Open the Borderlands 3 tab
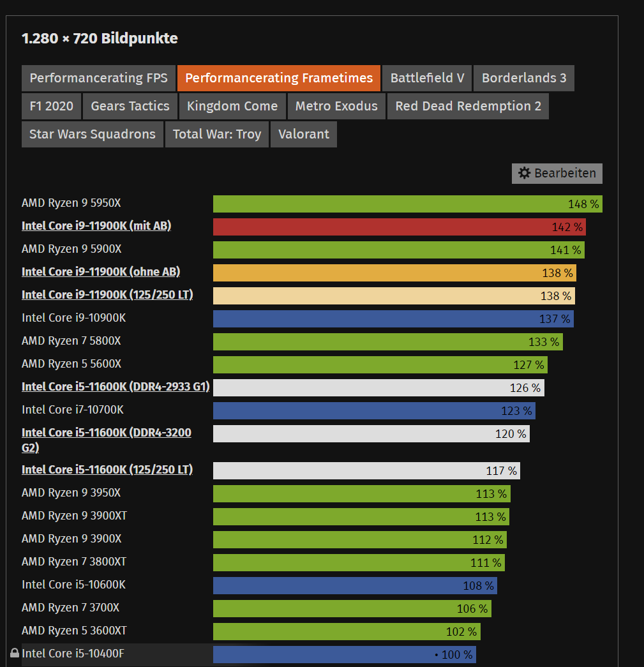 [x=523, y=78]
